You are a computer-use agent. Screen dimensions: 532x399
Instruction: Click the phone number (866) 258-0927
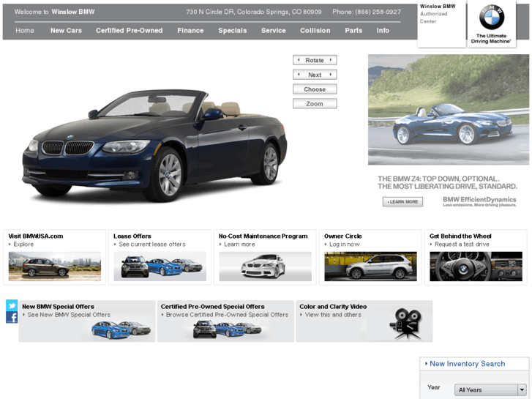pyautogui.click(x=378, y=12)
